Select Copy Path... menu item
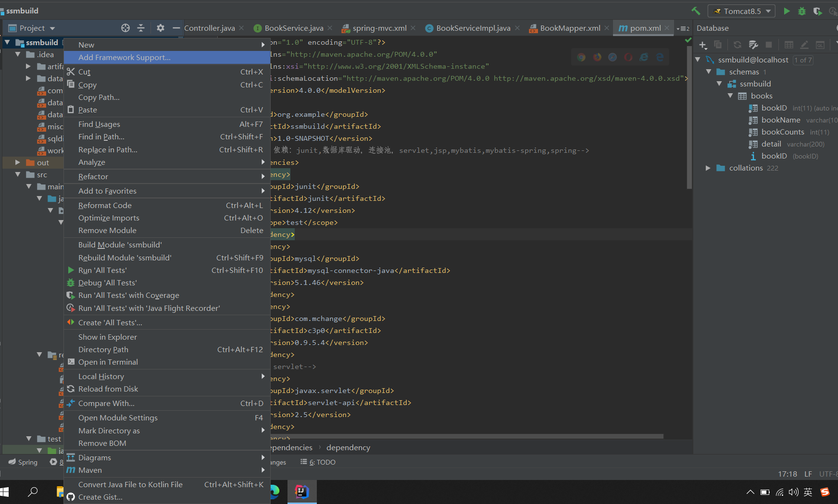The width and height of the screenshot is (838, 504). pyautogui.click(x=167, y=97)
